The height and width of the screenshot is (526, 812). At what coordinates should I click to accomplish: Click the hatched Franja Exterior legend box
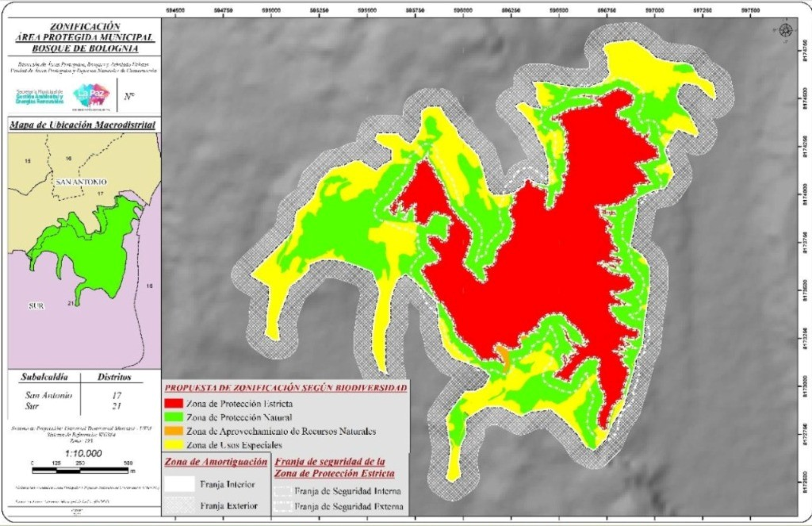[180, 505]
